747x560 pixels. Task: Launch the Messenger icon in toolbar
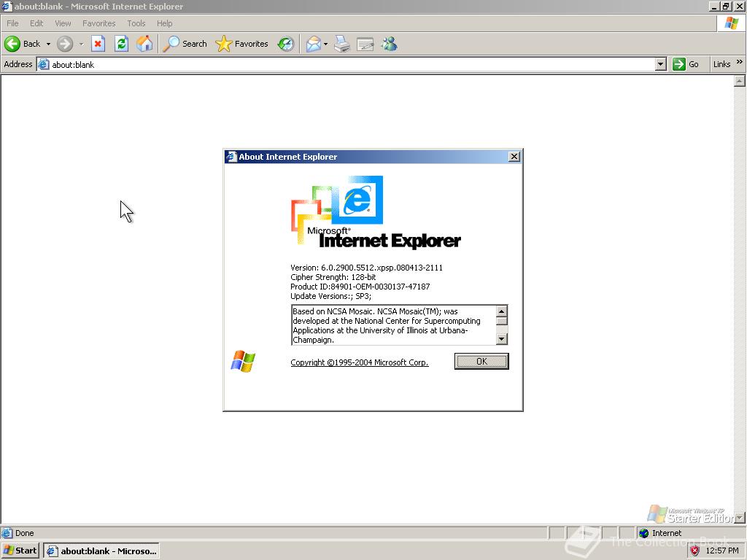[390, 44]
